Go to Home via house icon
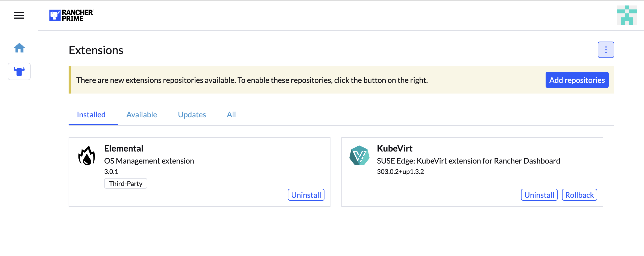This screenshot has height=256, width=644. pos(19,48)
